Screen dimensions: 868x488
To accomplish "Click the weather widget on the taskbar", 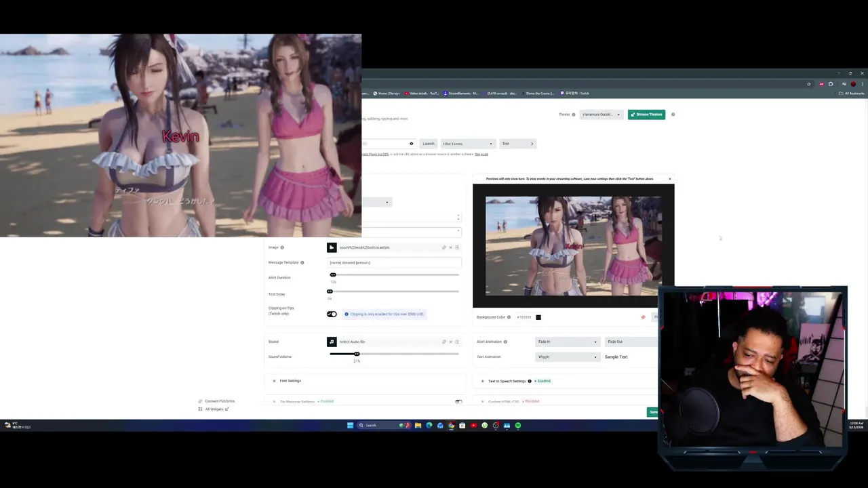I will click(17, 425).
